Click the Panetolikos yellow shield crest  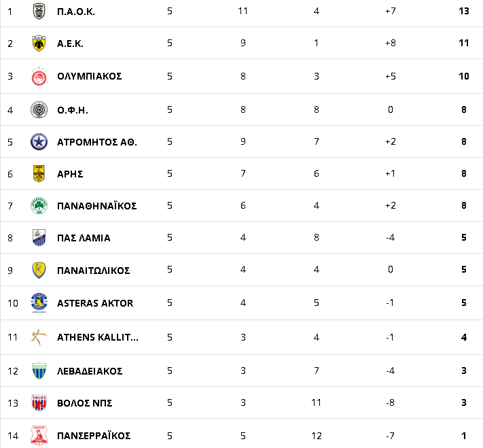(39, 270)
